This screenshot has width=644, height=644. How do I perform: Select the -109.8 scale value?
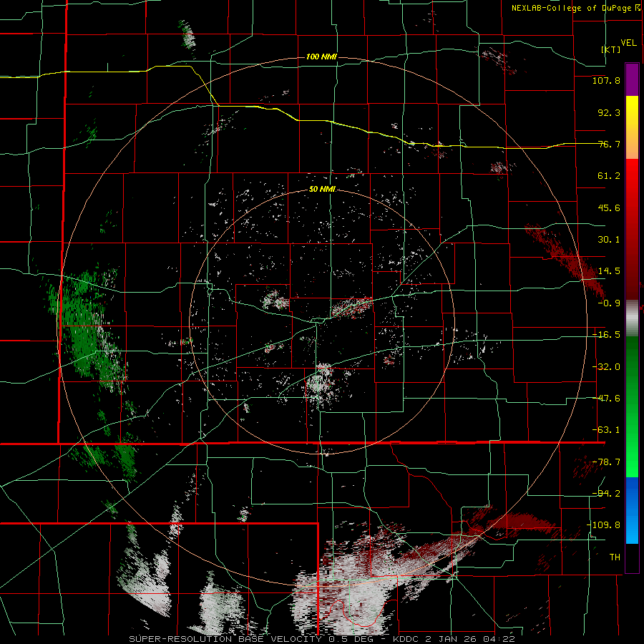(x=603, y=525)
